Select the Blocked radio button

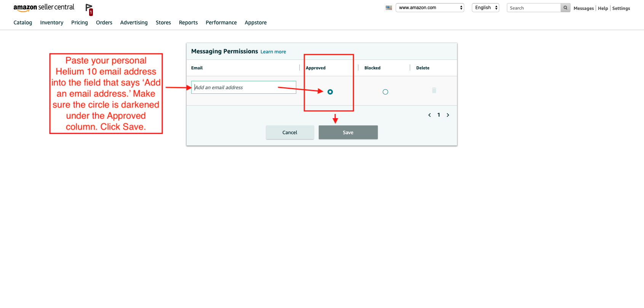pyautogui.click(x=385, y=92)
